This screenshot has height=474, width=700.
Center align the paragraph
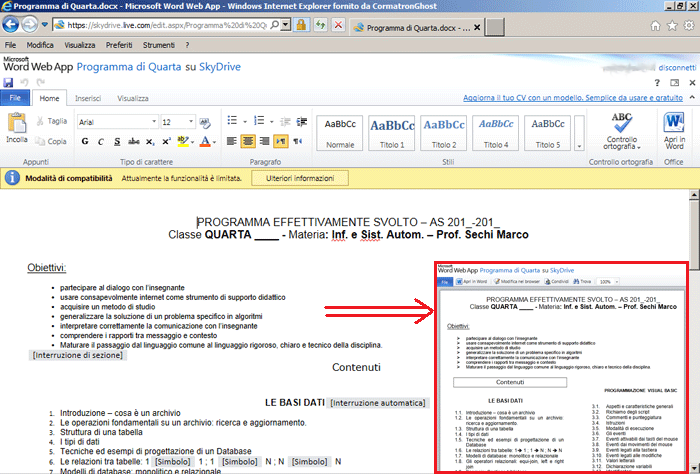point(248,141)
